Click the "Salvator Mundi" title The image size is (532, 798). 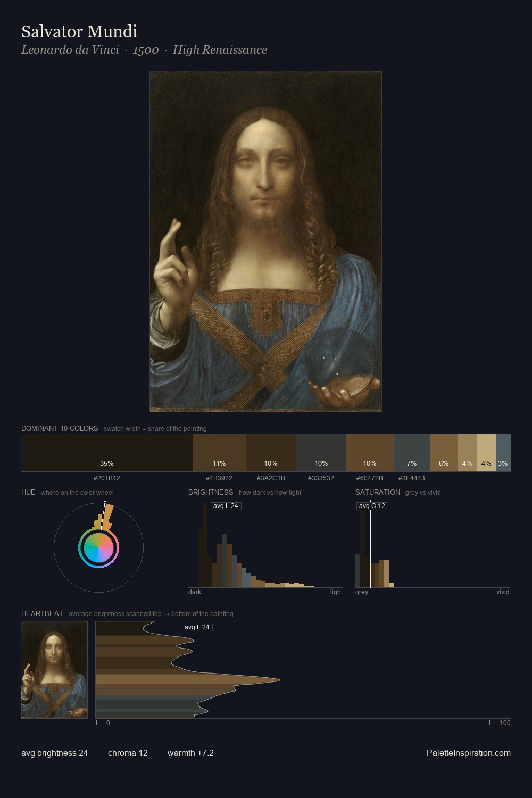point(79,32)
